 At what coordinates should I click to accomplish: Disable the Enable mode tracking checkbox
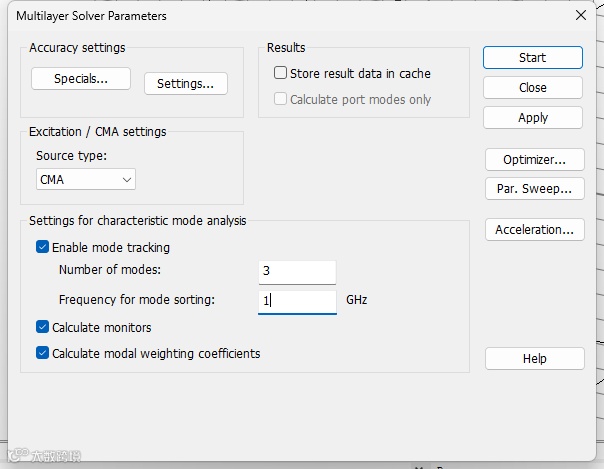[x=42, y=247]
